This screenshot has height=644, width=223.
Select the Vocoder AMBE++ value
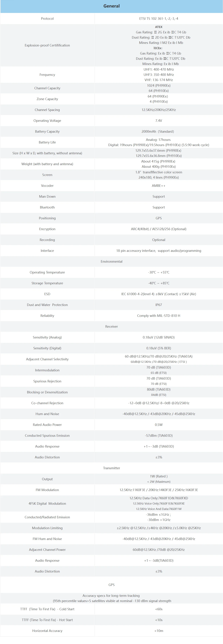click(159, 186)
